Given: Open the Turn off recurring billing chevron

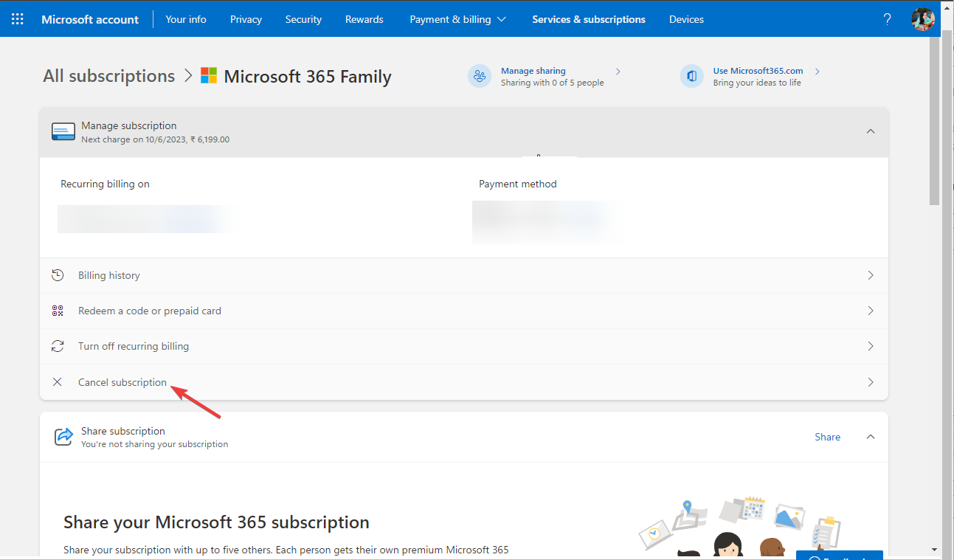Looking at the screenshot, I should (871, 346).
